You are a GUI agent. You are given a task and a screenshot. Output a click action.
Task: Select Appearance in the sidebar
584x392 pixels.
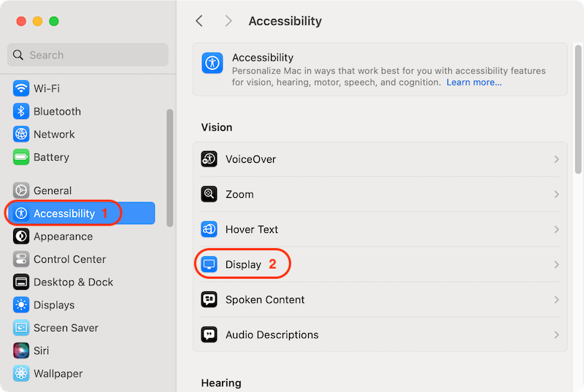click(x=63, y=237)
